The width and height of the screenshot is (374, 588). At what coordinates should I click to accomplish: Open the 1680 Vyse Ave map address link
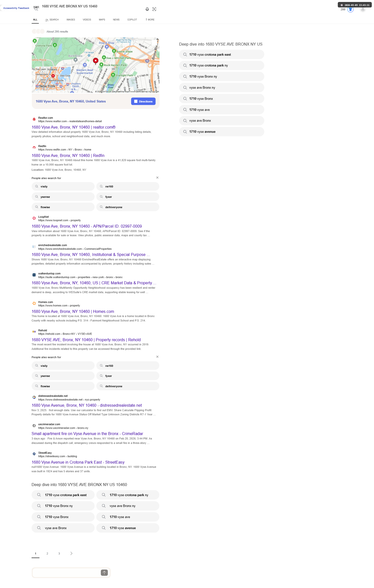(71, 101)
